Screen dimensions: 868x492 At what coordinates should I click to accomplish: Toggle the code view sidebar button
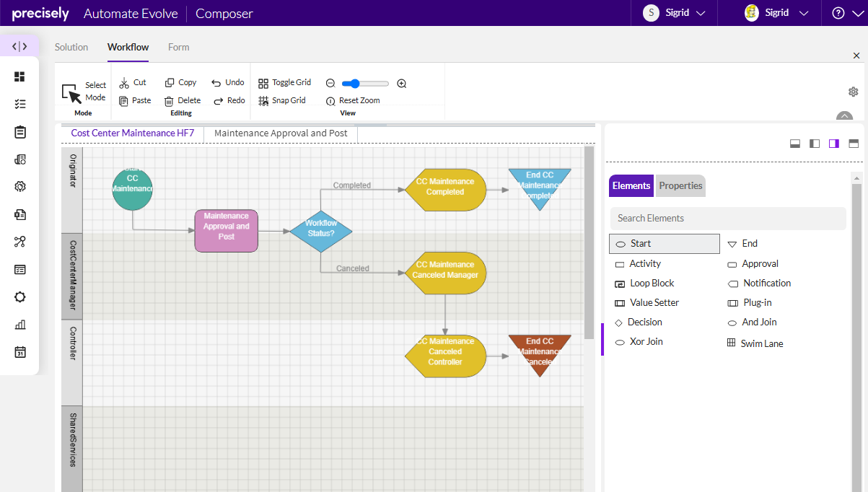point(19,46)
